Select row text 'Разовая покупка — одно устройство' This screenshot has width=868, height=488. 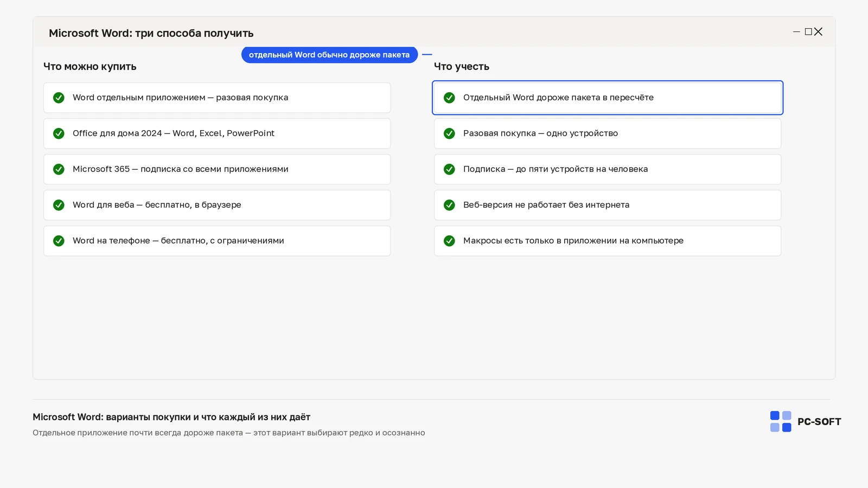click(540, 133)
